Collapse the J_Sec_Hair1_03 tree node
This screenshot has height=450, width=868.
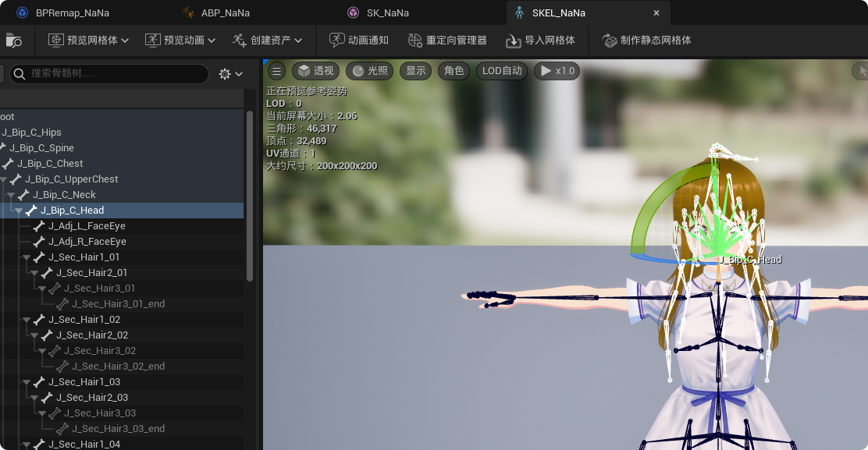(26, 383)
